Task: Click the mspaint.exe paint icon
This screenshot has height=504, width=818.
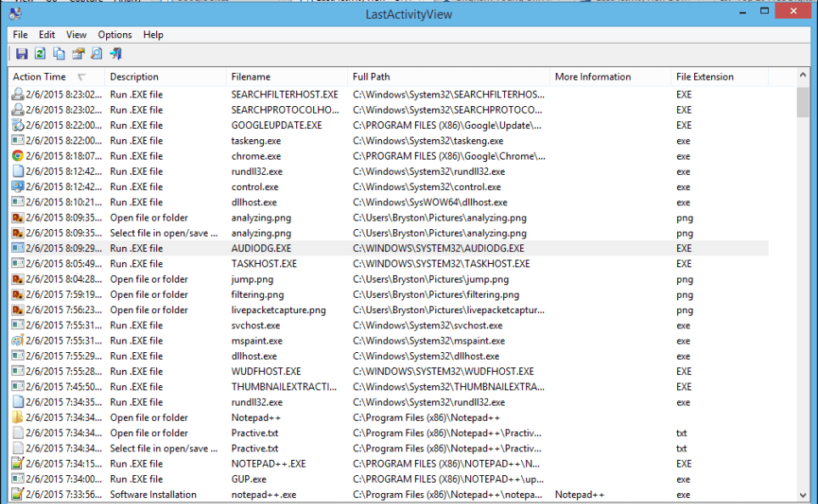Action: tap(18, 341)
